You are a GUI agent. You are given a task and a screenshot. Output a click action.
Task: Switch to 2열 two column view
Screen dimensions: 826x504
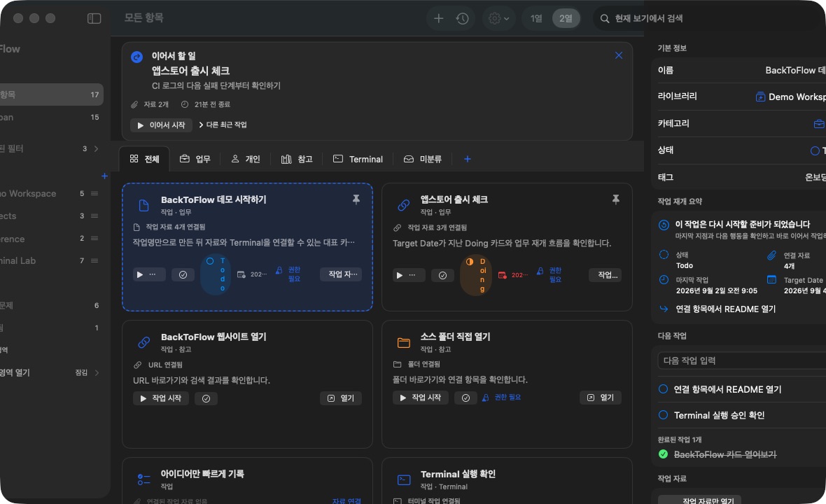[566, 18]
